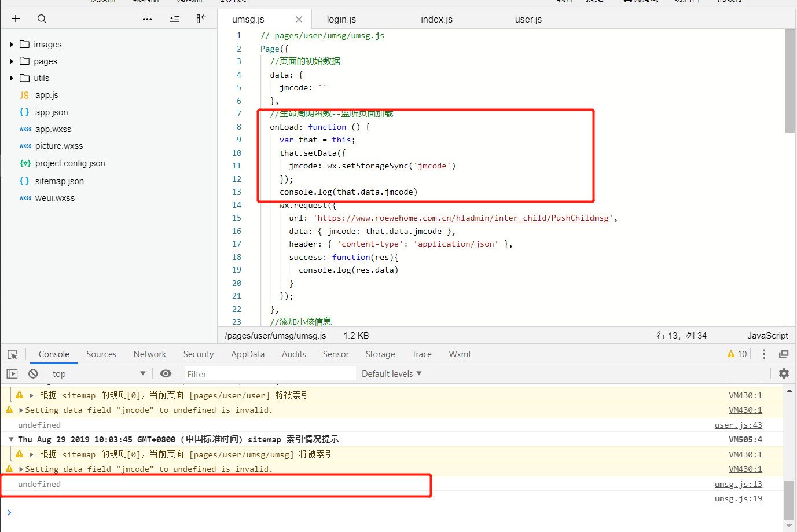
Task: Click the code editor vertical scrollbar
Action: 790,81
